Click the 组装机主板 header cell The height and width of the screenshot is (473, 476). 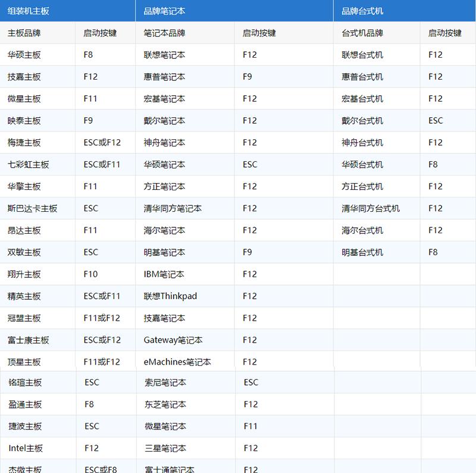[67, 11]
